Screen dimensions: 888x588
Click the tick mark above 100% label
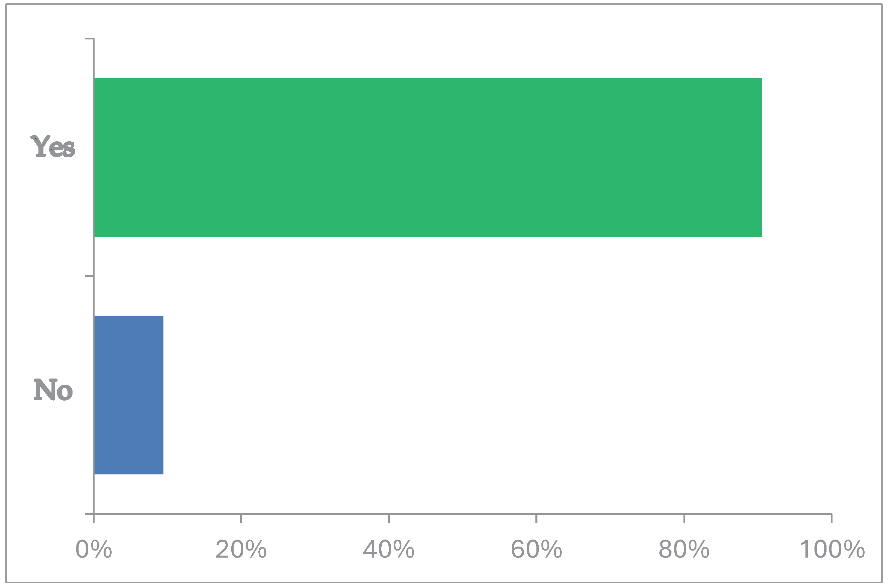832,518
